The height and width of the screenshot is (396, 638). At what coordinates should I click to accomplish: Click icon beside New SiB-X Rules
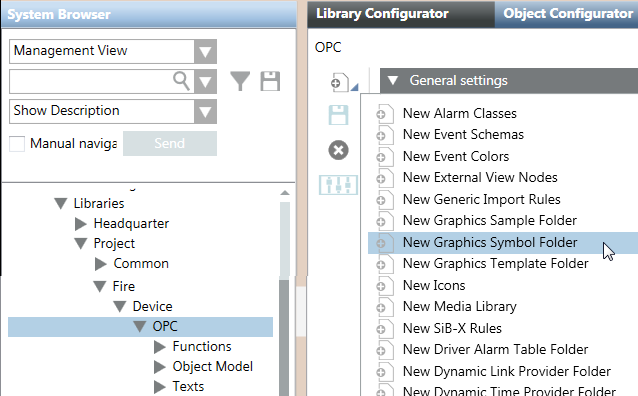[x=385, y=328]
